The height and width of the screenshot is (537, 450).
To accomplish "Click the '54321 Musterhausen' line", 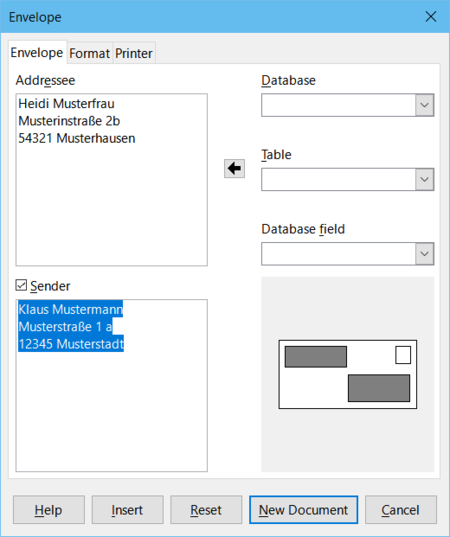I will pos(77,138).
